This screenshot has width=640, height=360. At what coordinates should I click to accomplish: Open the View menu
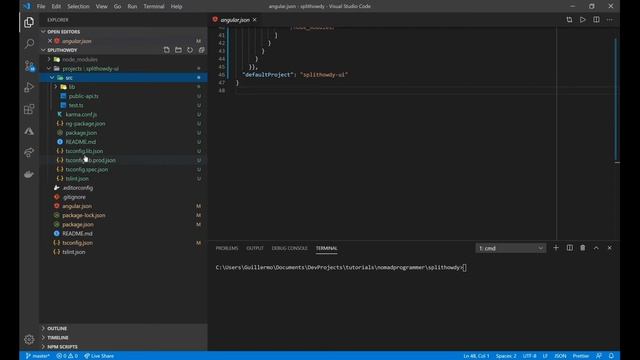[x=101, y=7]
